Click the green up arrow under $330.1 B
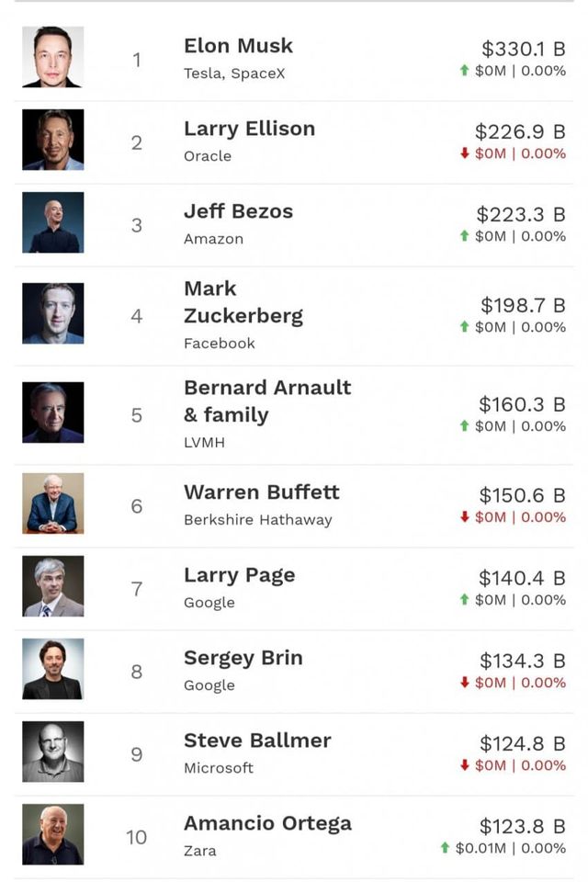The height and width of the screenshot is (882, 588). pyautogui.click(x=465, y=71)
